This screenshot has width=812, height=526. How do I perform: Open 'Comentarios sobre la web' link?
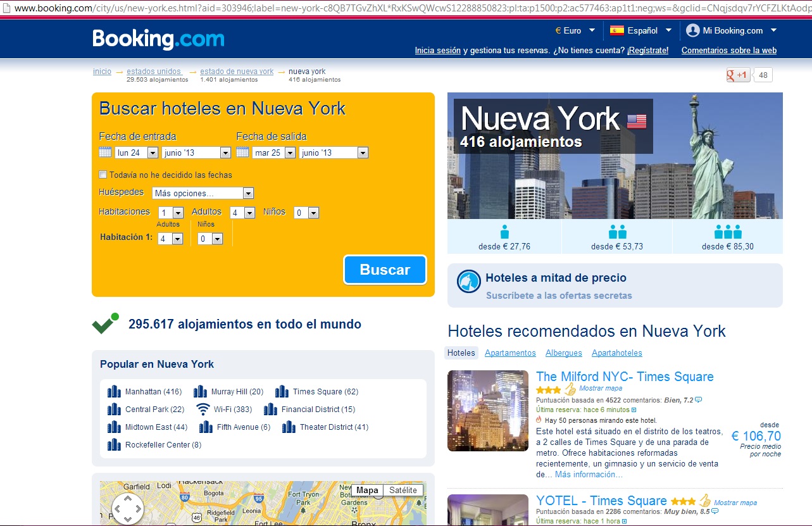pos(729,51)
